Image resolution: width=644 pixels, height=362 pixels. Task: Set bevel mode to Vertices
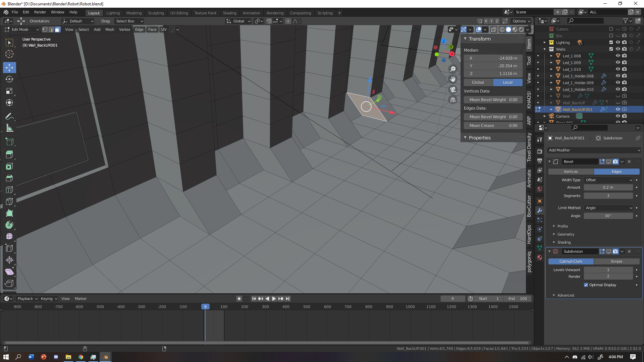pyautogui.click(x=571, y=172)
